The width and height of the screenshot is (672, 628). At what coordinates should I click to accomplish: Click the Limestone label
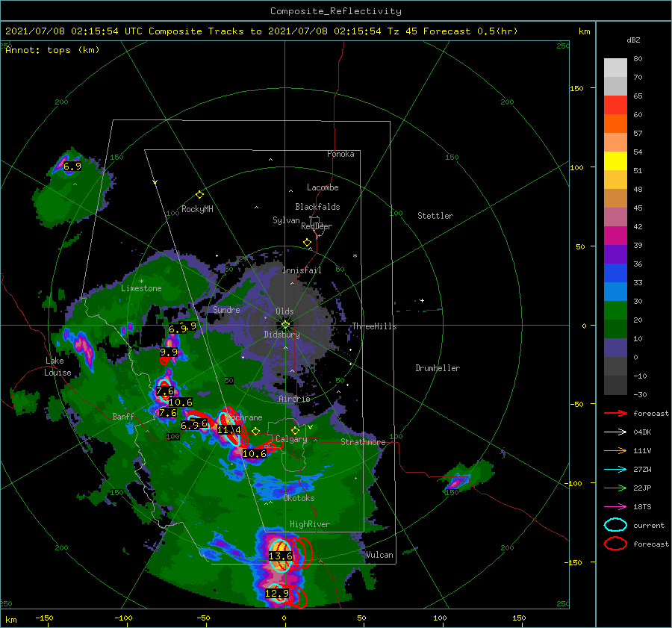tap(141, 288)
